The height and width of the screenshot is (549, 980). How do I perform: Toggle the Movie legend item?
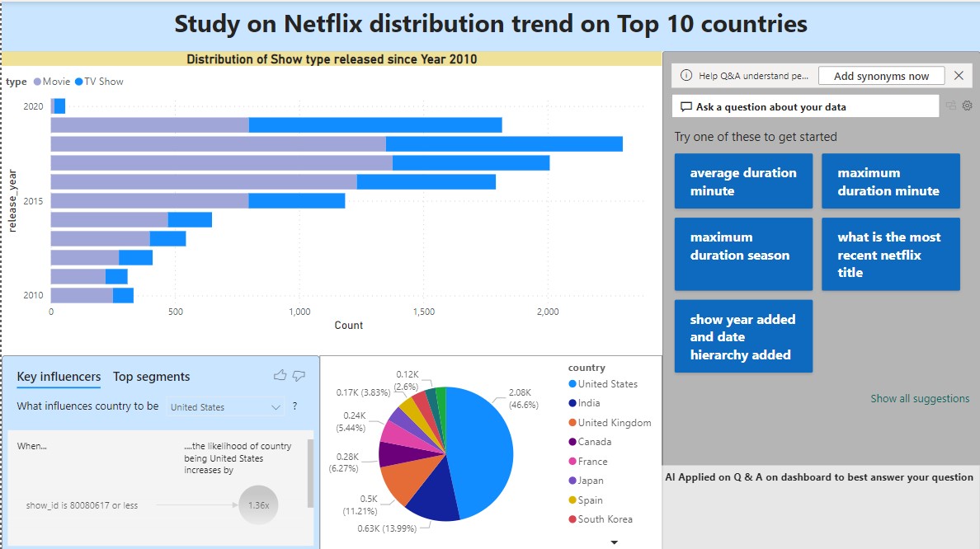pyautogui.click(x=51, y=82)
